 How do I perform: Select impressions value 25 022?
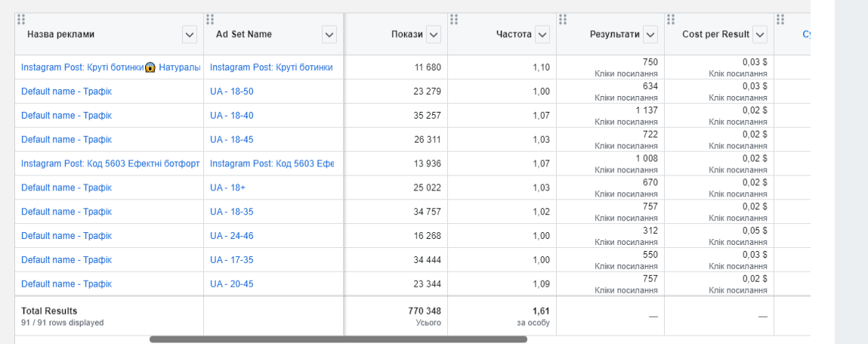428,187
